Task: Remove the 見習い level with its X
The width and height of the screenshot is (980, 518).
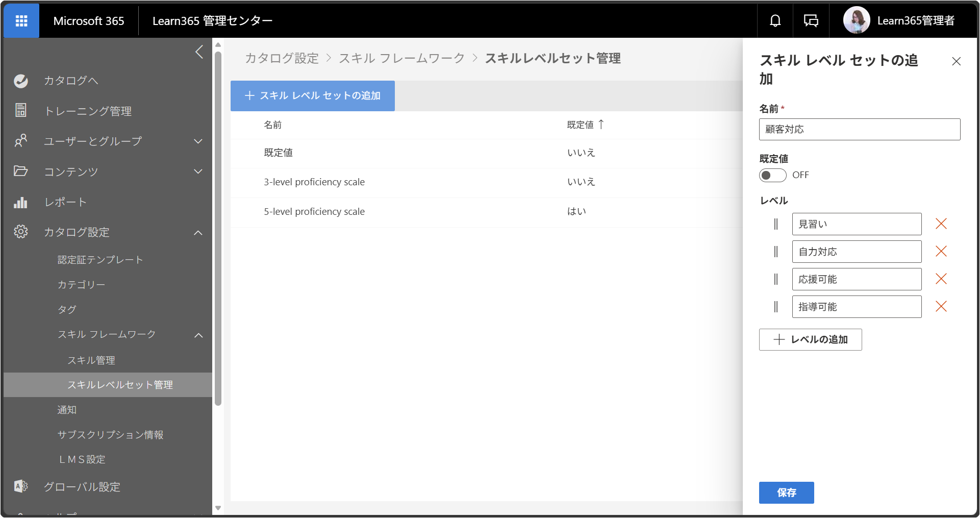Action: pyautogui.click(x=941, y=224)
